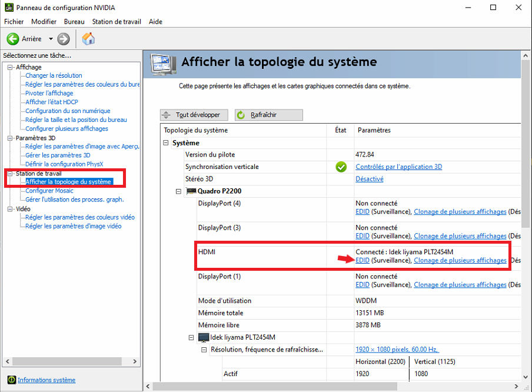532x392 pixels.
Task: Open the home page house icon
Action: pos(88,39)
